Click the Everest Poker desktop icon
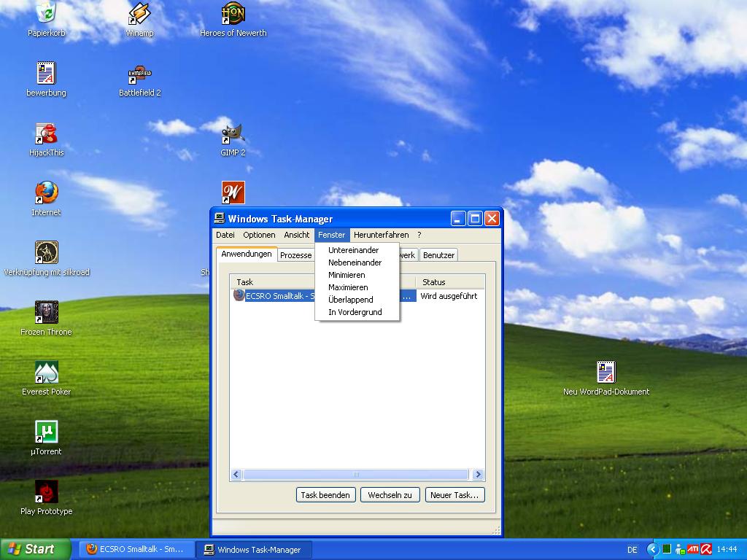Screen dimensions: 747x560 [x=46, y=373]
